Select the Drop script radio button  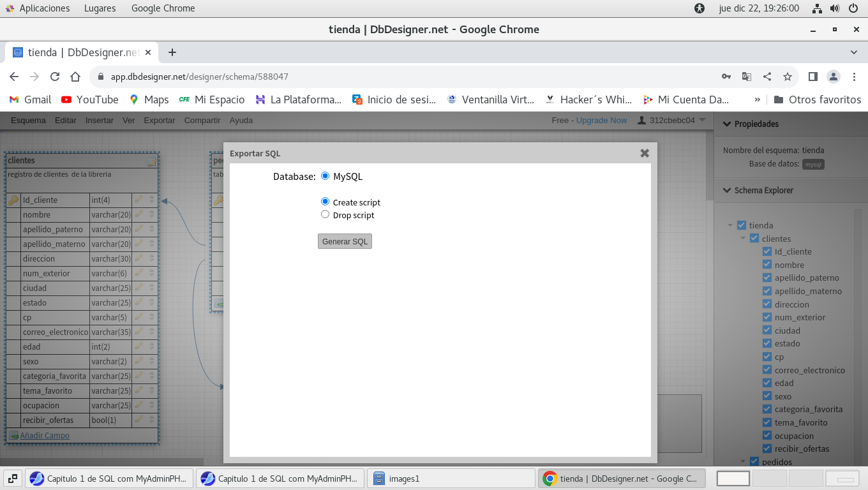325,215
